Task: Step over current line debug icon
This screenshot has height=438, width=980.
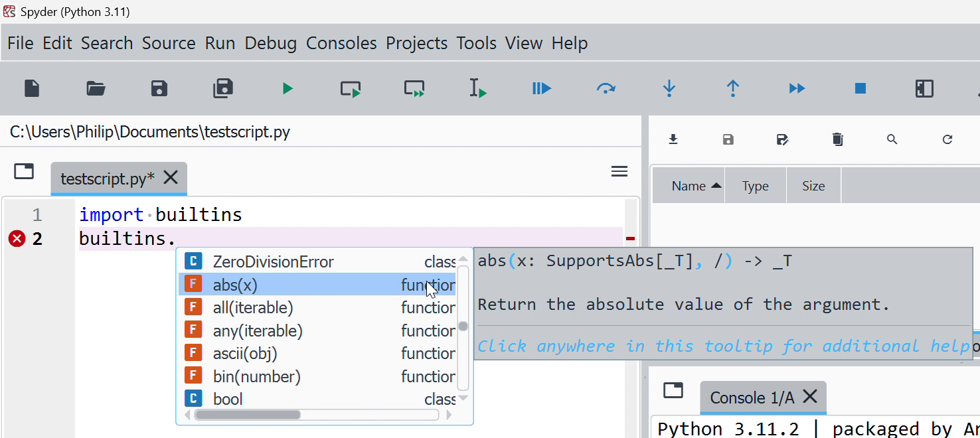Action: [606, 88]
